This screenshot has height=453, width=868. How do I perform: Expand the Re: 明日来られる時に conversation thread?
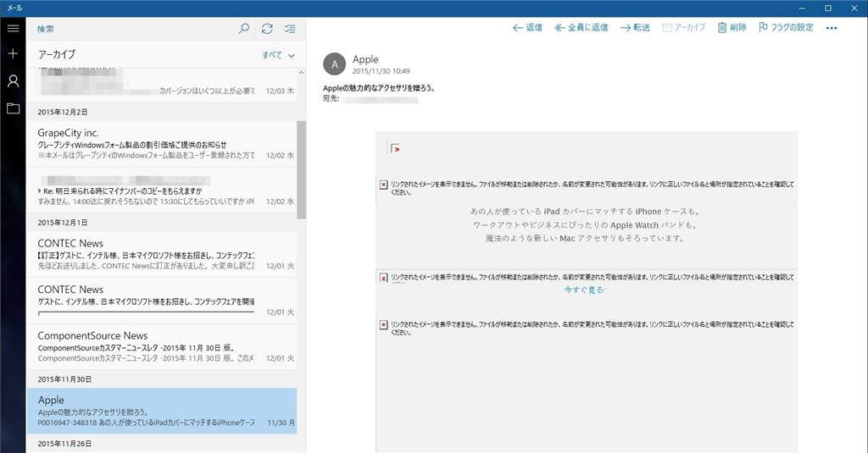pyautogui.click(x=39, y=191)
